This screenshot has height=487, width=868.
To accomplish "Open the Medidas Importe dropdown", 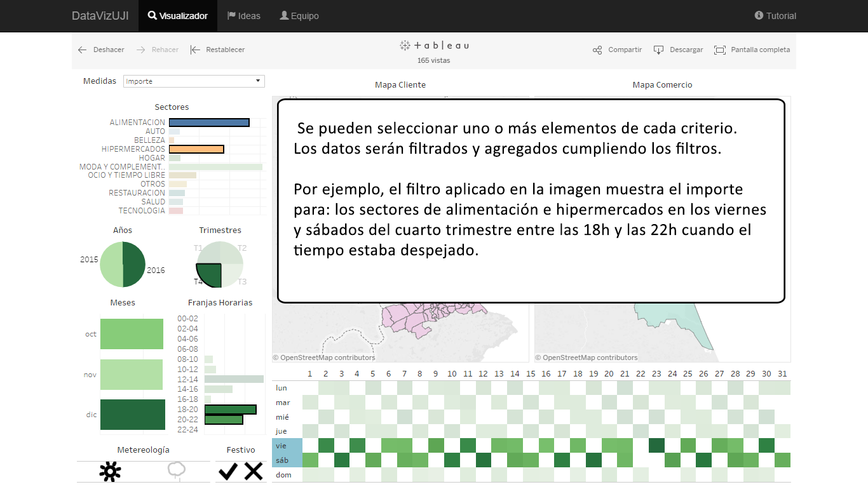I will click(194, 81).
